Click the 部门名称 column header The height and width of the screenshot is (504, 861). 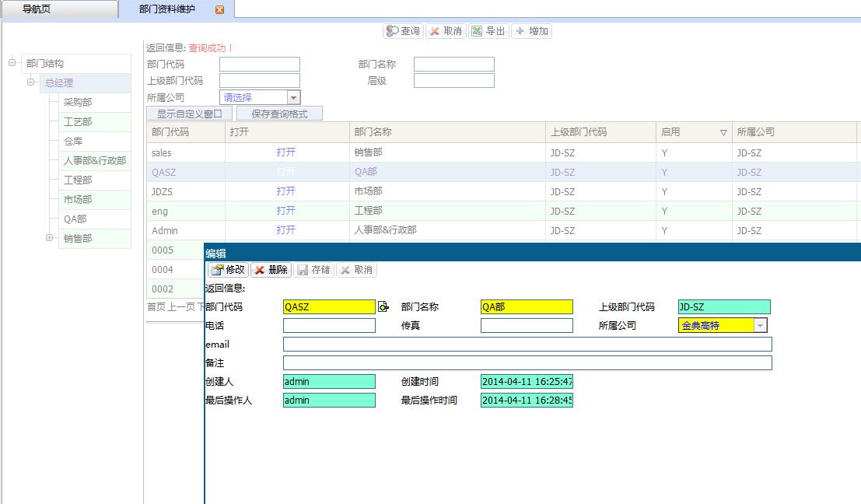coord(447,132)
